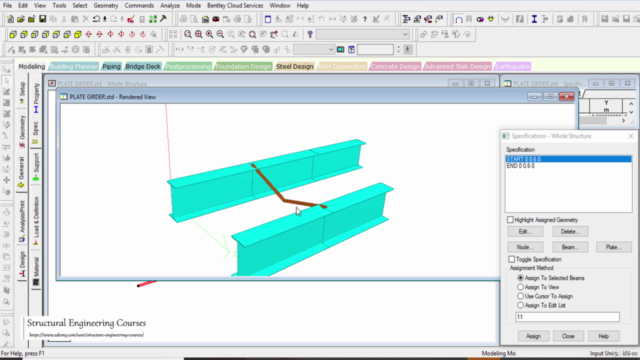Viewport: 640px width, 360px height.
Task: Click the Zoom Out magnifier icon
Action: coord(220,34)
